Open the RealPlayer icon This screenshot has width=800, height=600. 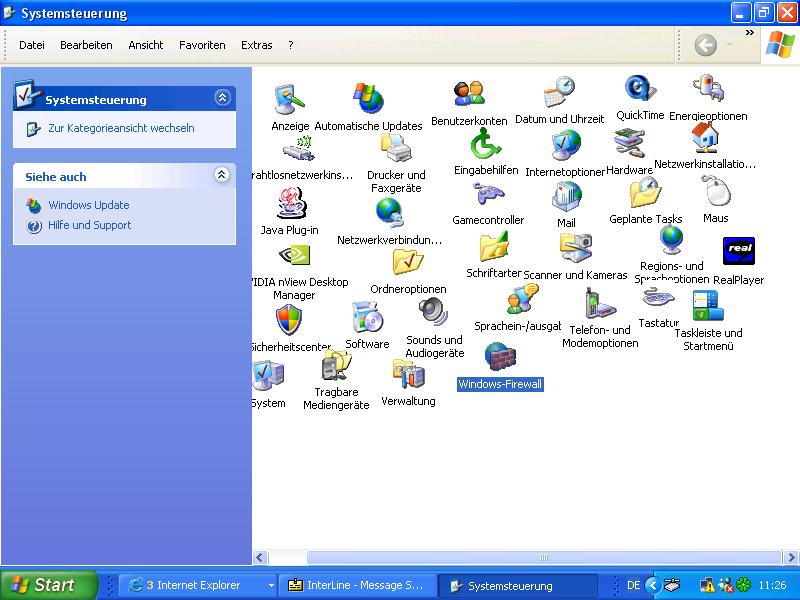point(738,253)
